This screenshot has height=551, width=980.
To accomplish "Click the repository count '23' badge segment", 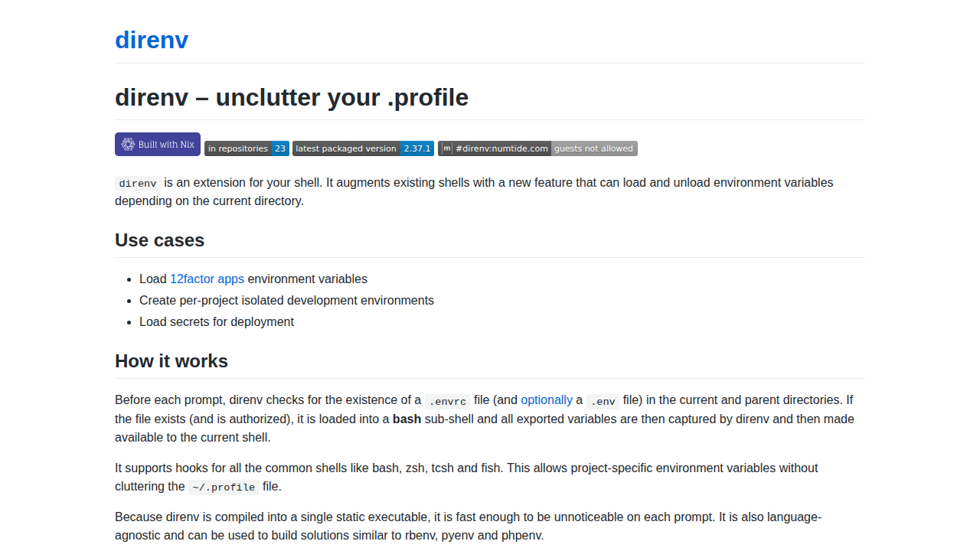I will click(280, 148).
